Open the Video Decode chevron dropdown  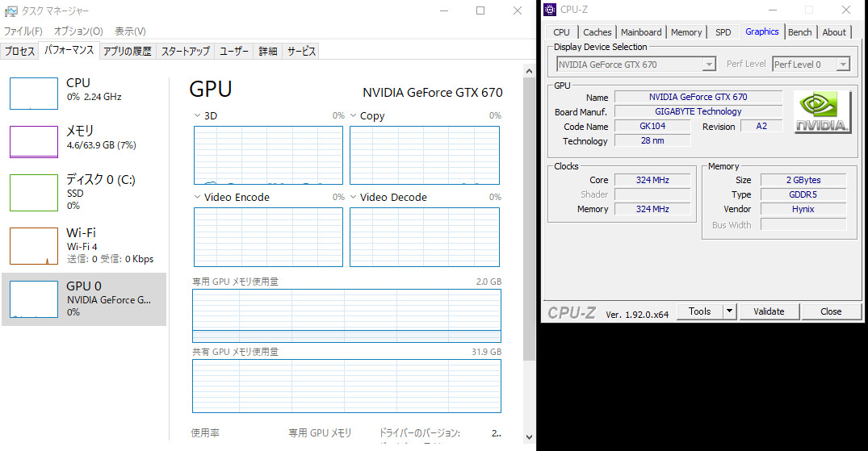353,197
